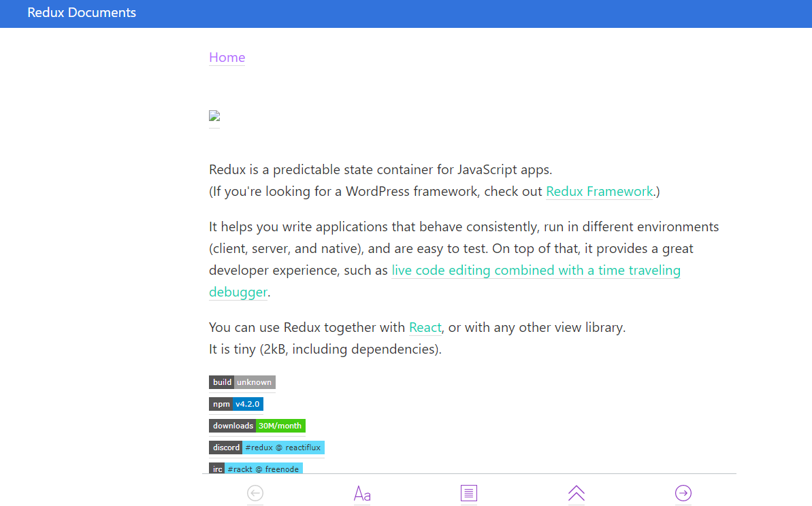Follow the Redux Framework link
The width and height of the screenshot is (812, 506).
600,191
